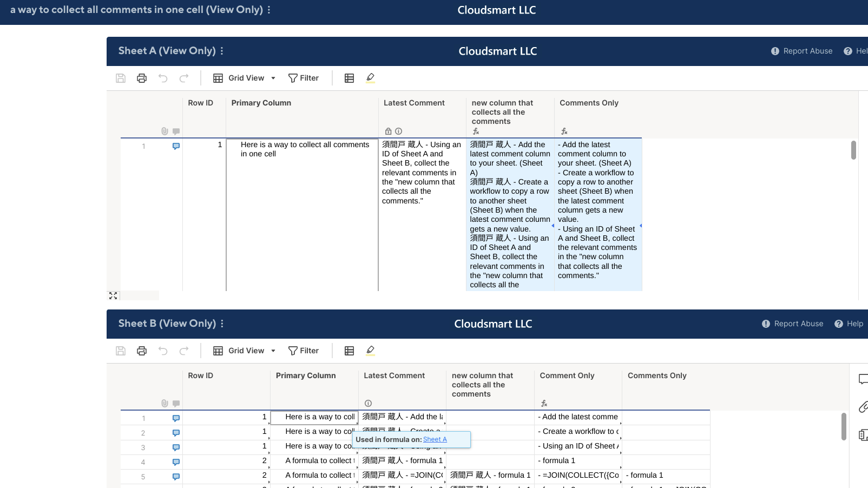Image resolution: width=868 pixels, height=488 pixels.
Task: Select Sheet B row number 4
Action: click(143, 462)
